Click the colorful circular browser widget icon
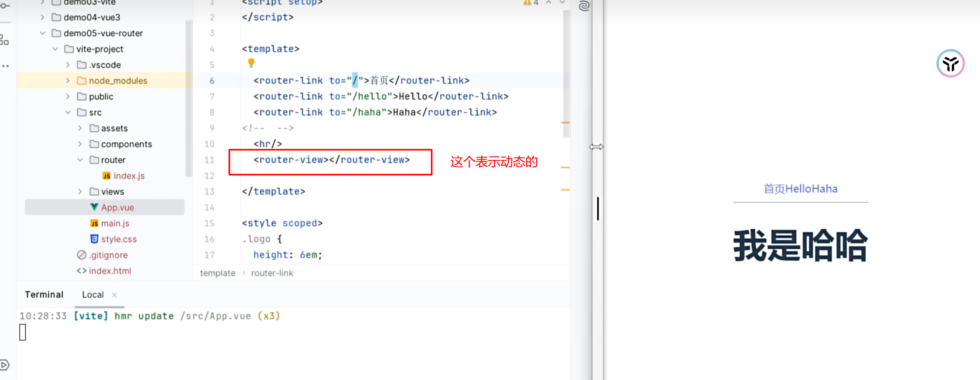This screenshot has height=380, width=980. 950,63
